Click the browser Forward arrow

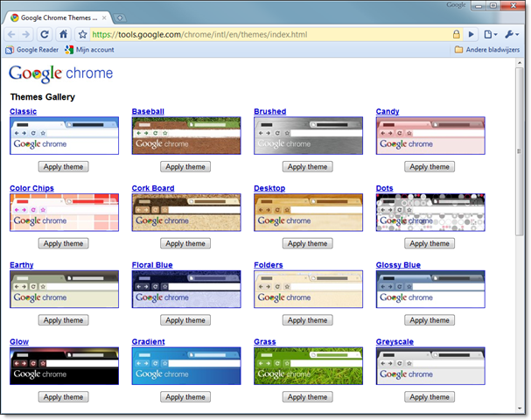click(x=25, y=34)
